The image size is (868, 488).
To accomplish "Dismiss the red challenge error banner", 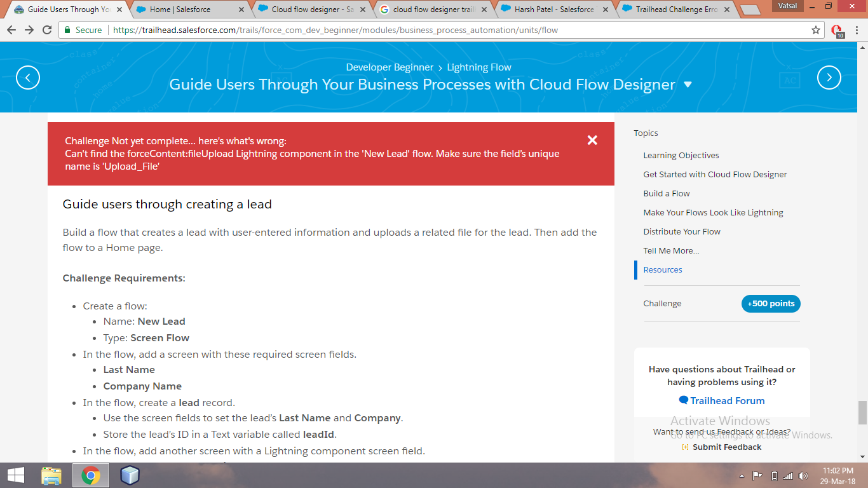I will coord(592,140).
